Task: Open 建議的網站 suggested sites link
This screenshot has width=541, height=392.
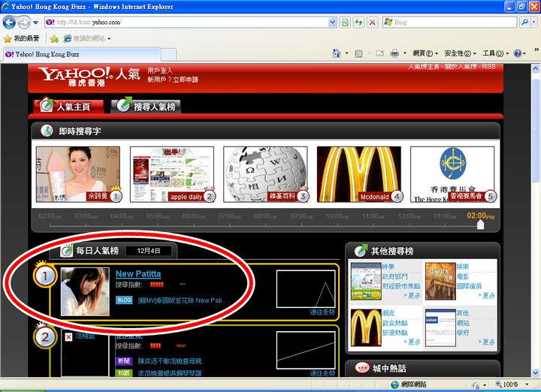Action: 87,38
